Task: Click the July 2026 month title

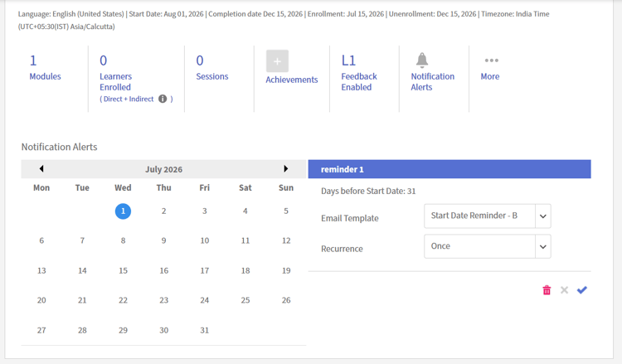Action: pyautogui.click(x=164, y=169)
